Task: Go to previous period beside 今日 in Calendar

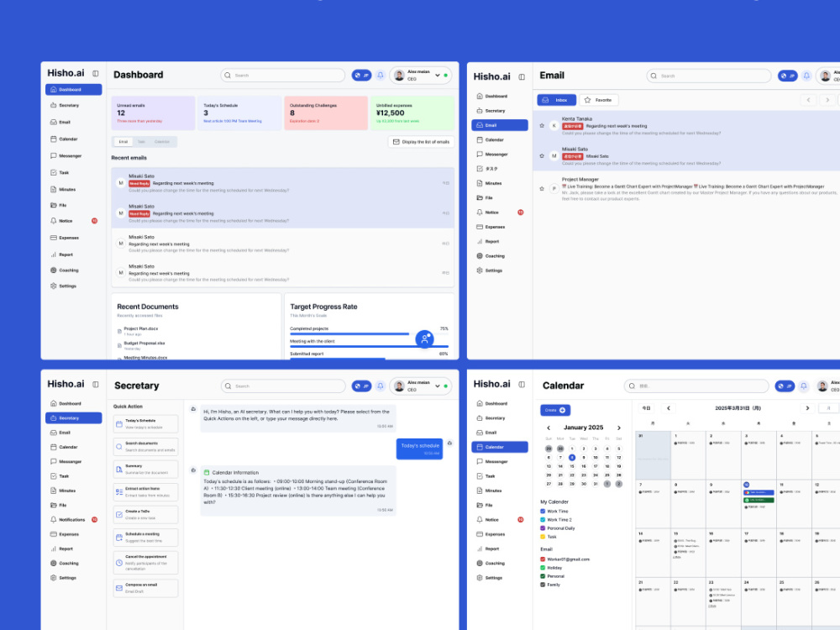Action: (x=668, y=408)
